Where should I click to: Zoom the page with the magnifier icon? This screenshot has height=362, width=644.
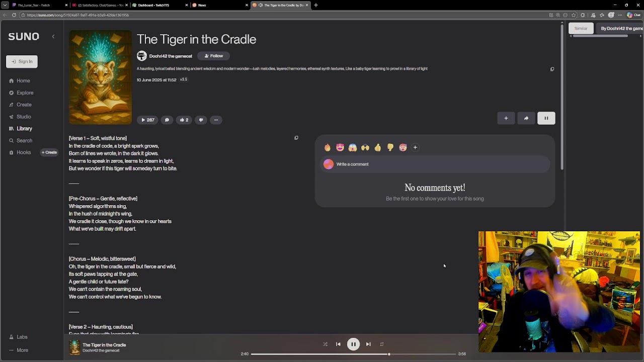click(x=558, y=15)
